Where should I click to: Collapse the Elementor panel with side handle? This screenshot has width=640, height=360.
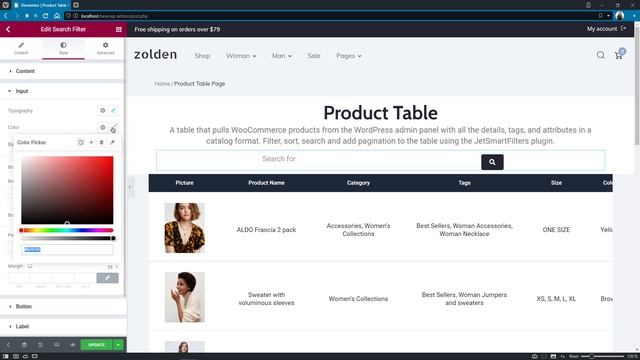(130, 187)
